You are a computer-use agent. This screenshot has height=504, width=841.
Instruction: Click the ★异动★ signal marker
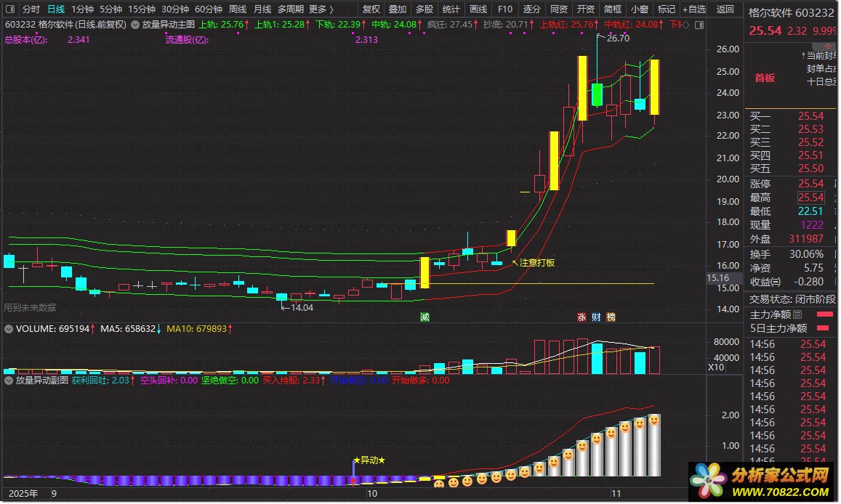(369, 460)
